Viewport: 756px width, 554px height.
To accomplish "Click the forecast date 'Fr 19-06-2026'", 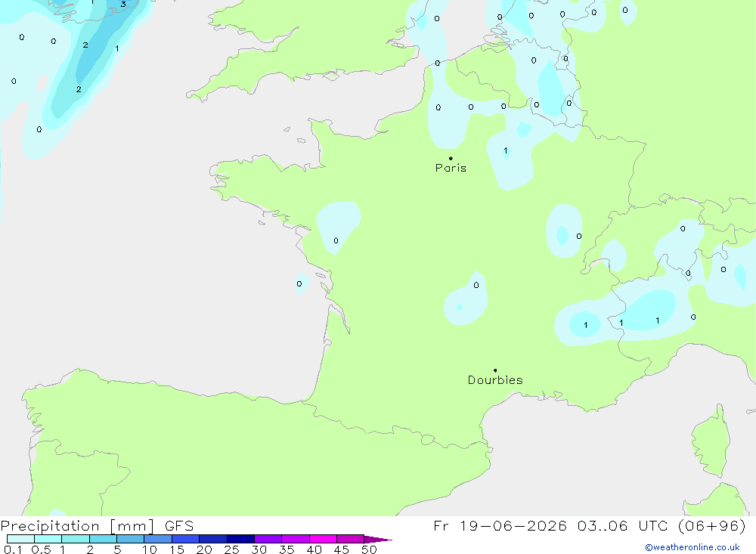I will coord(500,526).
